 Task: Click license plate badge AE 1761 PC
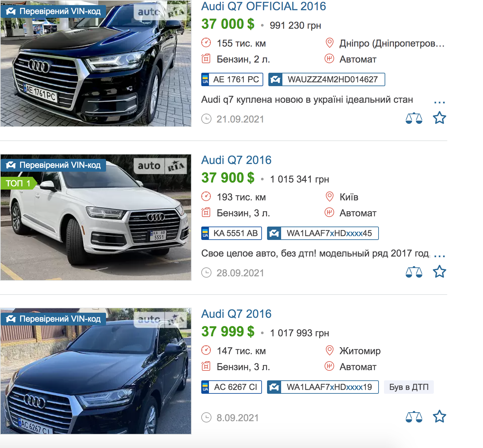(x=232, y=79)
